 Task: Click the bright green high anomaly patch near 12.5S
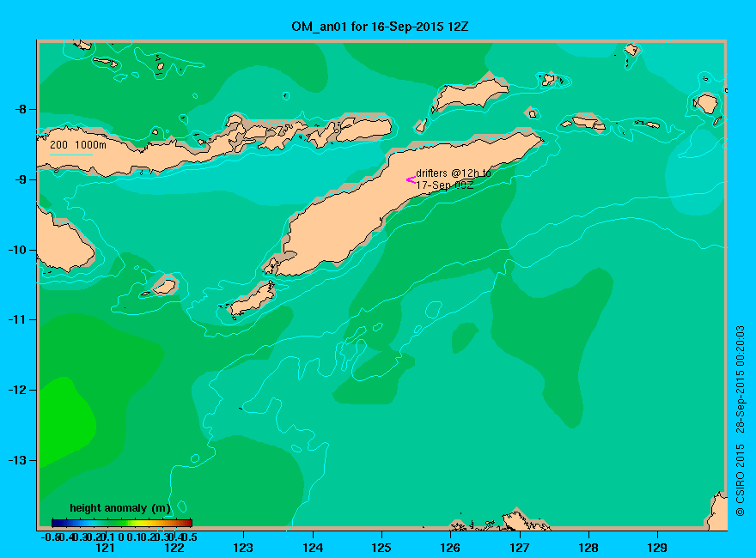(x=65, y=422)
